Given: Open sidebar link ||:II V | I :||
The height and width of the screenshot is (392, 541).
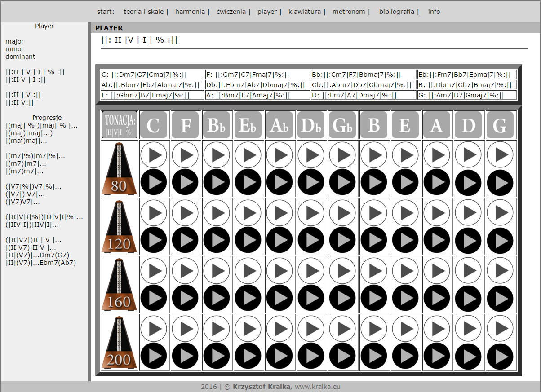Looking at the screenshot, I should click(x=26, y=79).
